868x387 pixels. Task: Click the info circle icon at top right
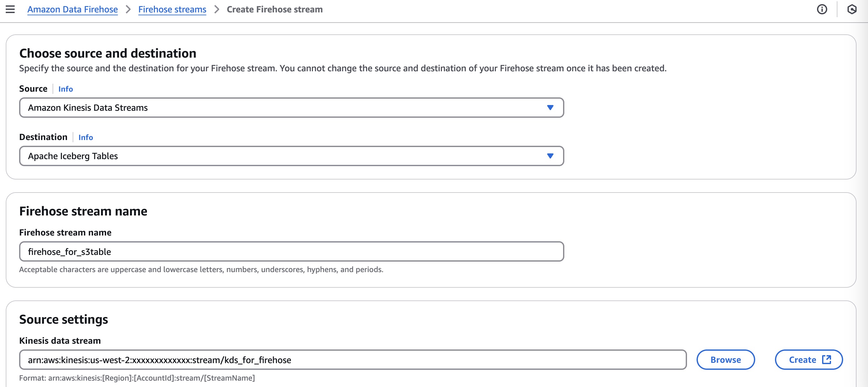(821, 9)
